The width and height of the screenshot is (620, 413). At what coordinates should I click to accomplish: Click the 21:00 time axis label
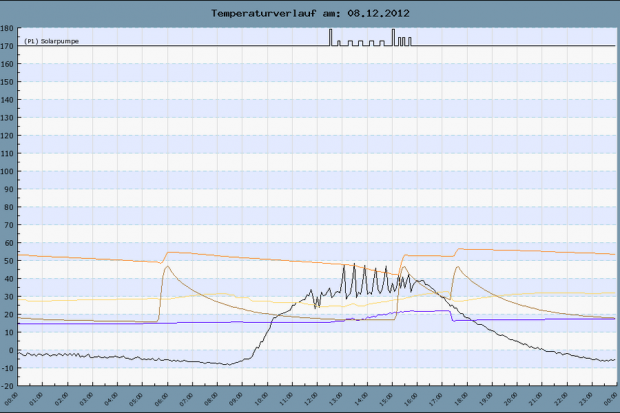tap(535, 399)
